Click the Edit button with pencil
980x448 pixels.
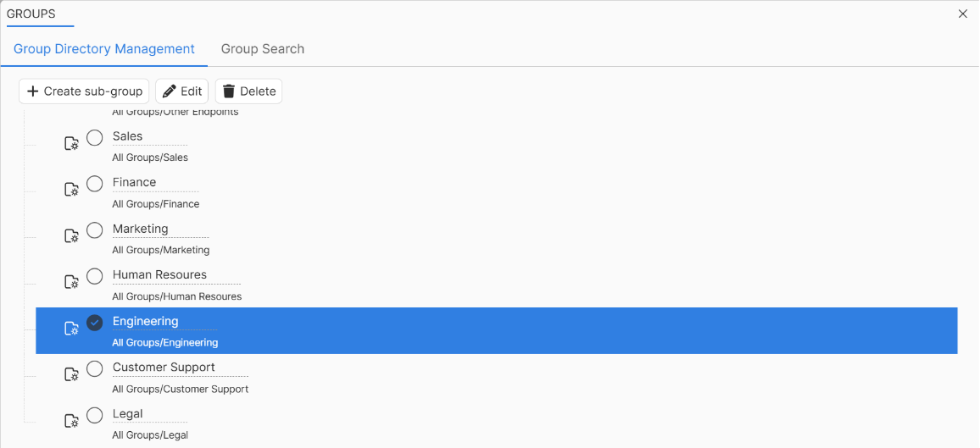[x=182, y=91]
